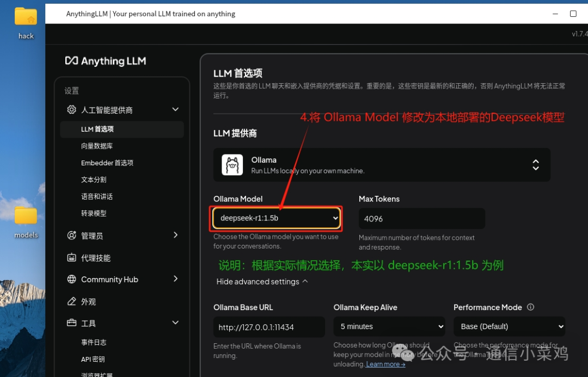Click the agent skills robot icon
Screen dimensions: 588x377
71,257
